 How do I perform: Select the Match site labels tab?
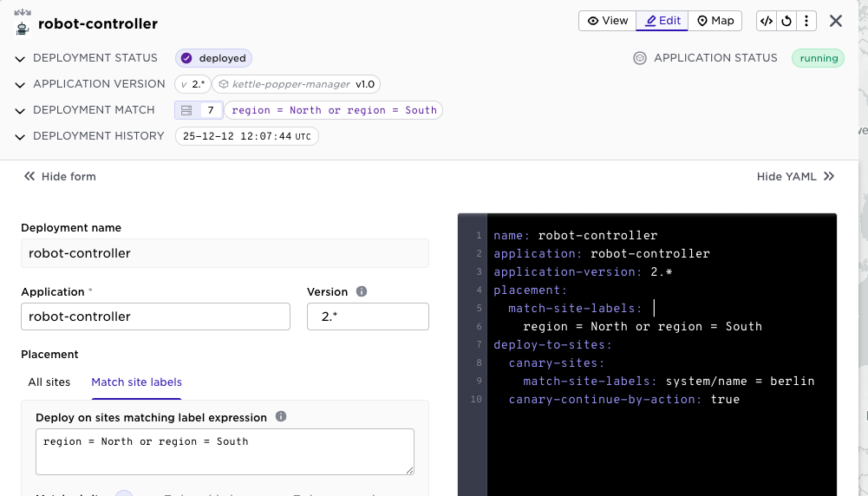[136, 382]
